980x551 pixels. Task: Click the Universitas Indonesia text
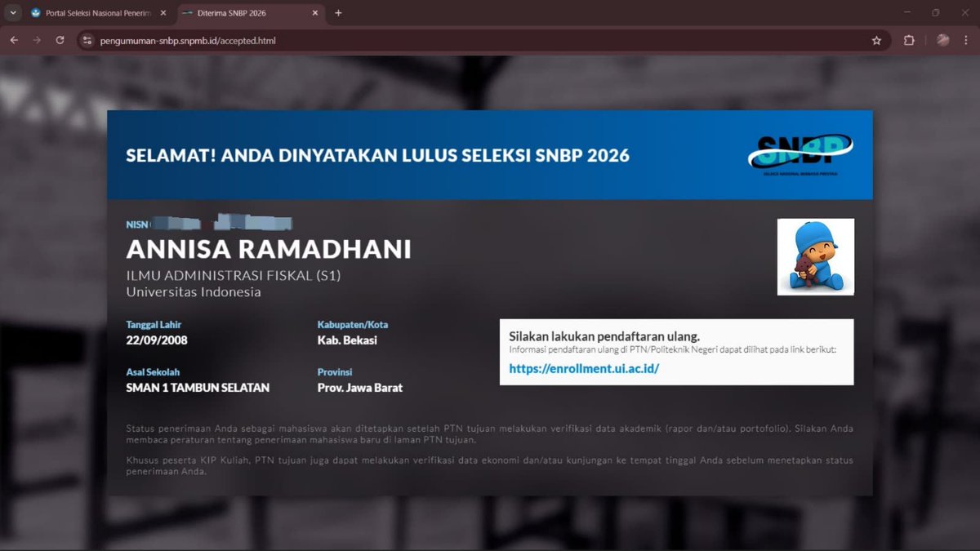(194, 291)
